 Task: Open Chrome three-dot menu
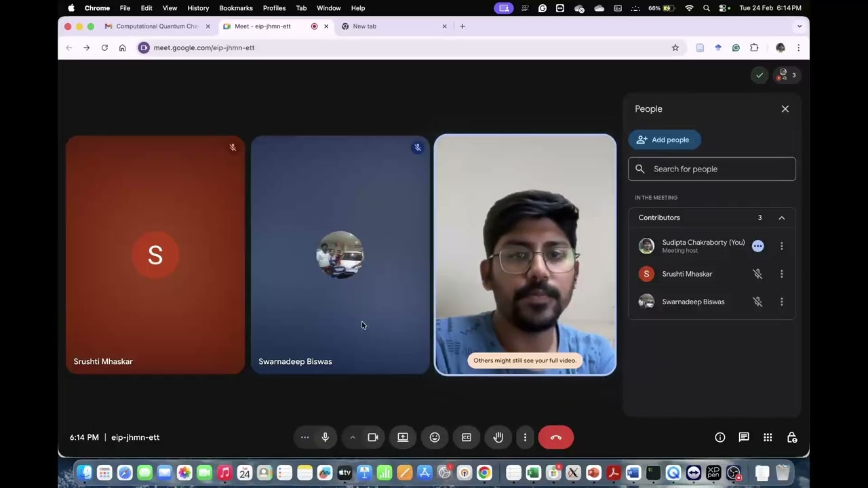(x=798, y=47)
